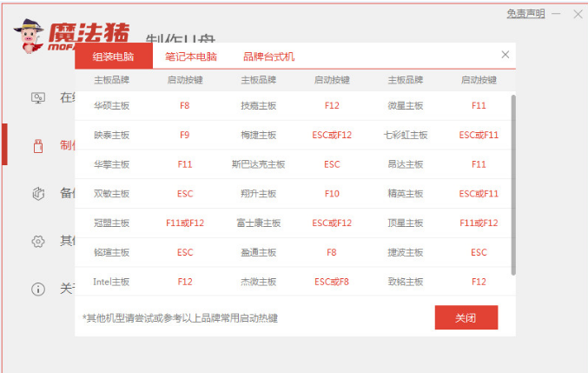Open the 品牌台式机 tab
The width and height of the screenshot is (588, 373).
(268, 57)
